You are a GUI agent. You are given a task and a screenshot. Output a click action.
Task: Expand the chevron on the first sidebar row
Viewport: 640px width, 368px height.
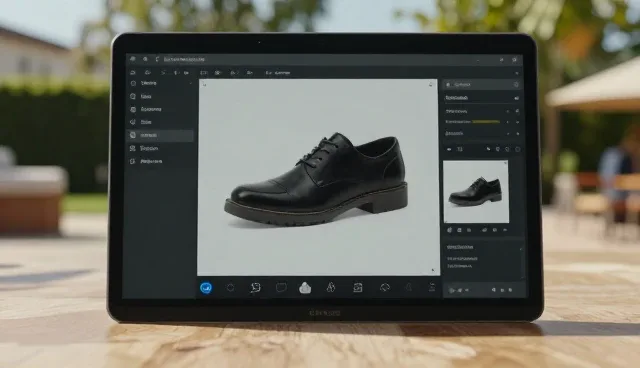click(x=191, y=83)
